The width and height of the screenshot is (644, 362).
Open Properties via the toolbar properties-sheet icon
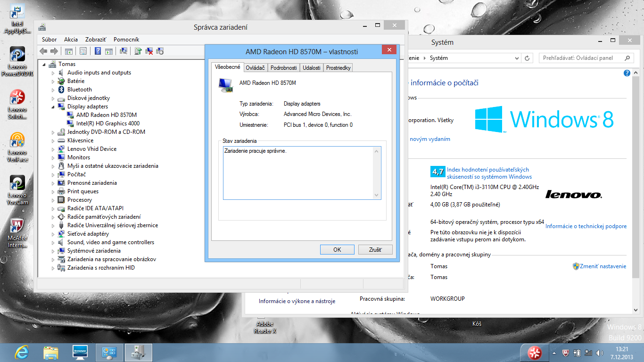click(x=83, y=51)
